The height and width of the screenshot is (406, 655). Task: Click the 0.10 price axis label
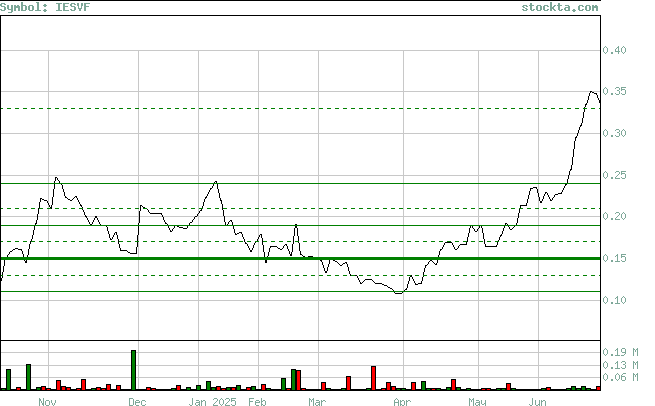click(x=614, y=300)
